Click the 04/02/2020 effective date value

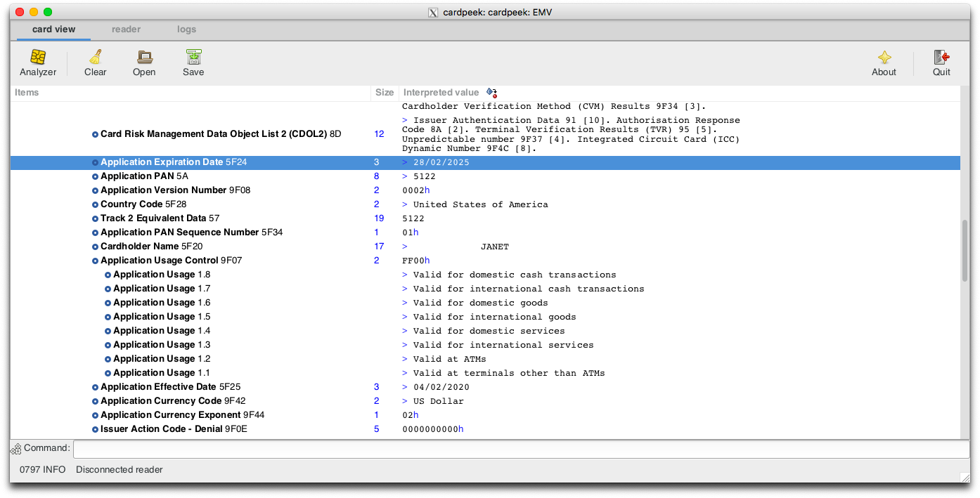[x=441, y=387]
